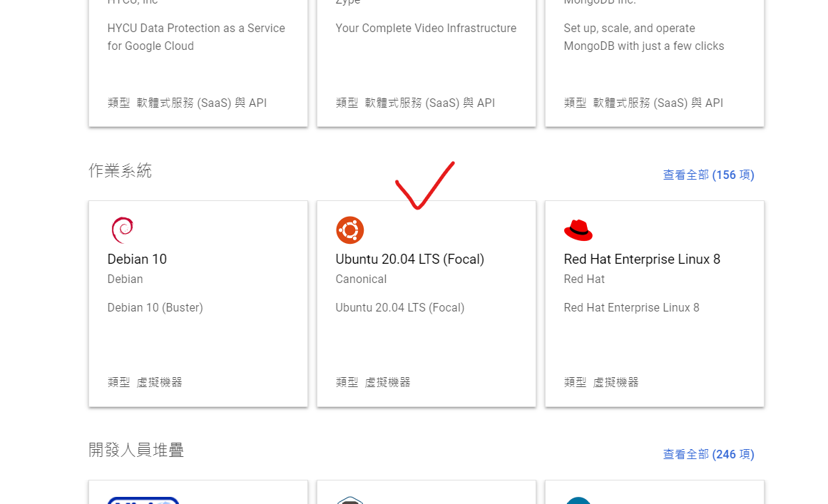The width and height of the screenshot is (828, 504).
Task: Click 類型 虛擬機器 on the Red Hat card
Action: [x=601, y=382]
